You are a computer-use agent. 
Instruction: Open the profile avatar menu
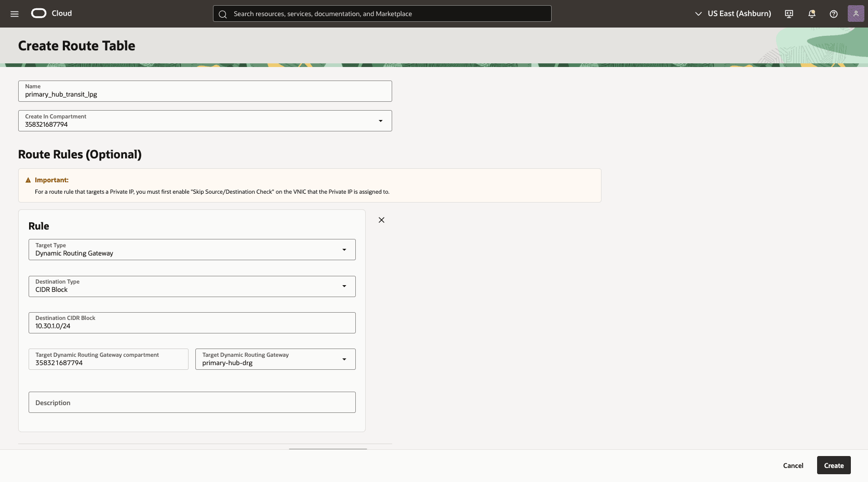(x=855, y=14)
